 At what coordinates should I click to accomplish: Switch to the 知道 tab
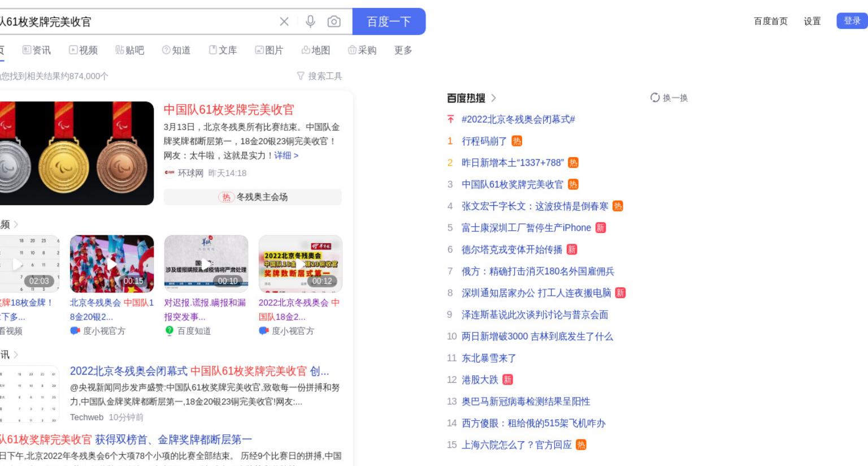click(176, 50)
